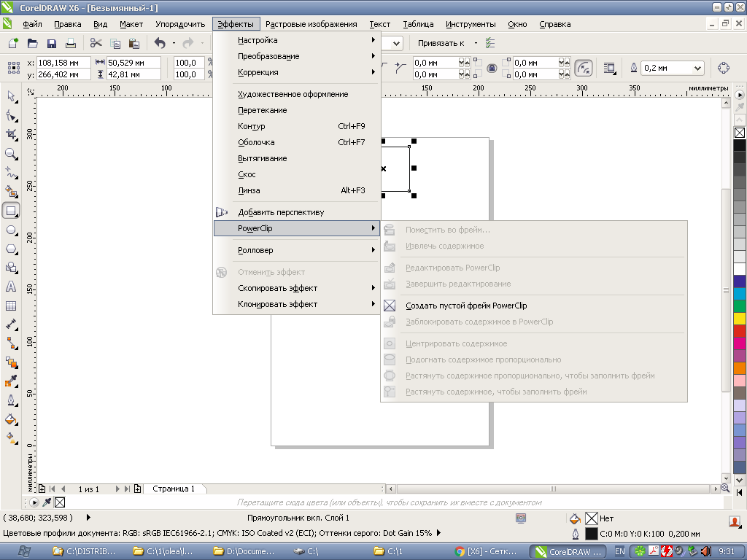Select the Rectangle tool
The width and height of the screenshot is (747, 560).
pos(11,211)
